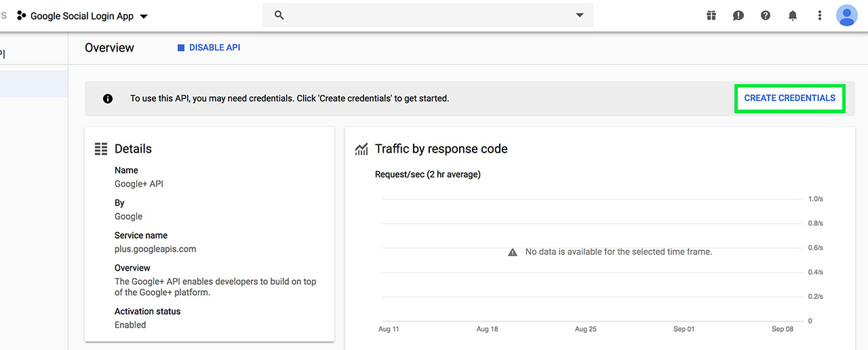Viewport: 868px width, 350px height.
Task: Click the traffic chart icon
Action: [361, 149]
